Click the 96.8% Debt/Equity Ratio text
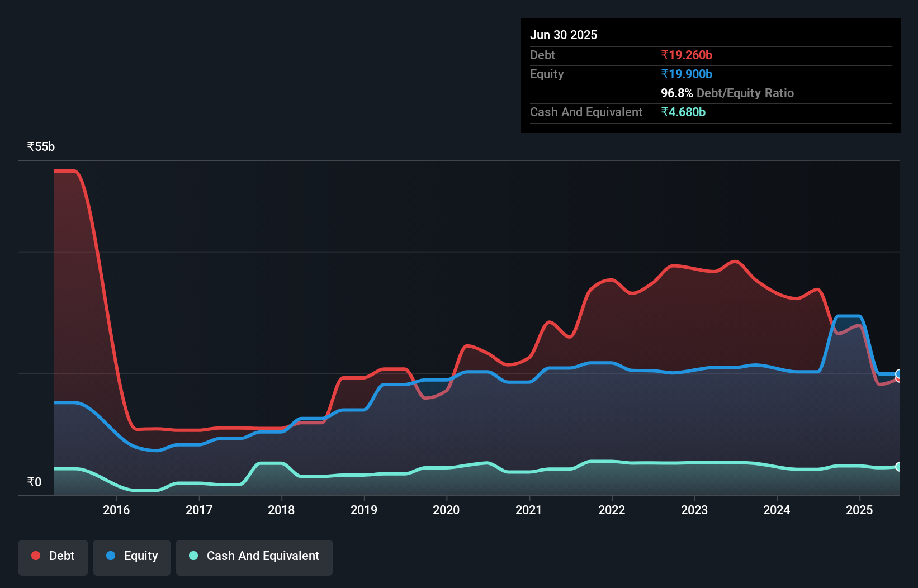Screen dimensions: 918x588 point(727,93)
